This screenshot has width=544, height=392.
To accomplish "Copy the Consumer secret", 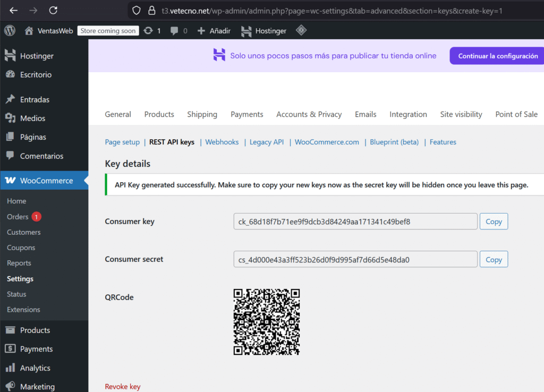I will (x=494, y=259).
